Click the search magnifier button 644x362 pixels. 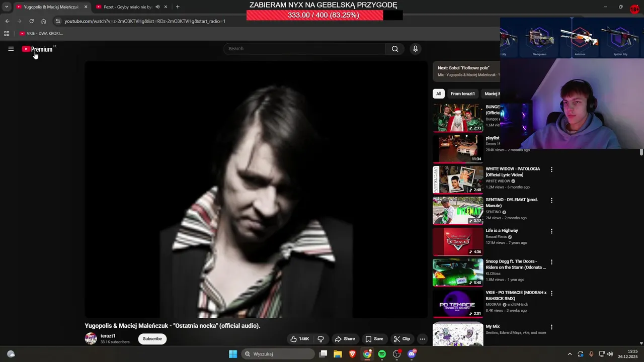(395, 49)
